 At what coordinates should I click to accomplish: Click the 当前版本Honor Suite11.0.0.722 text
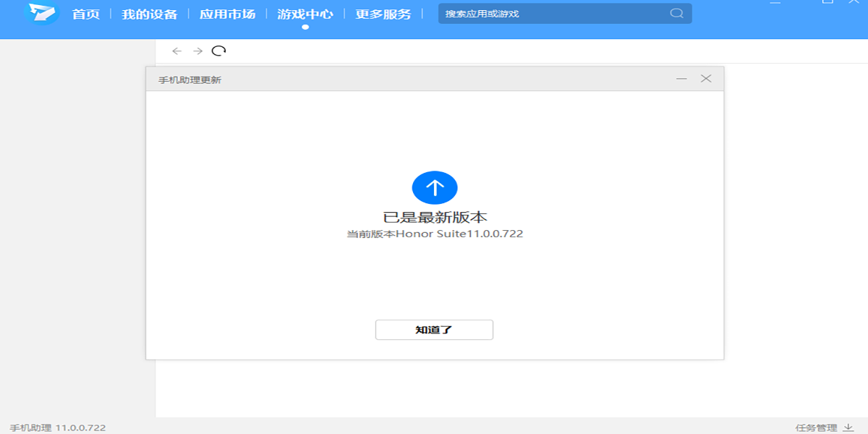coord(435,234)
